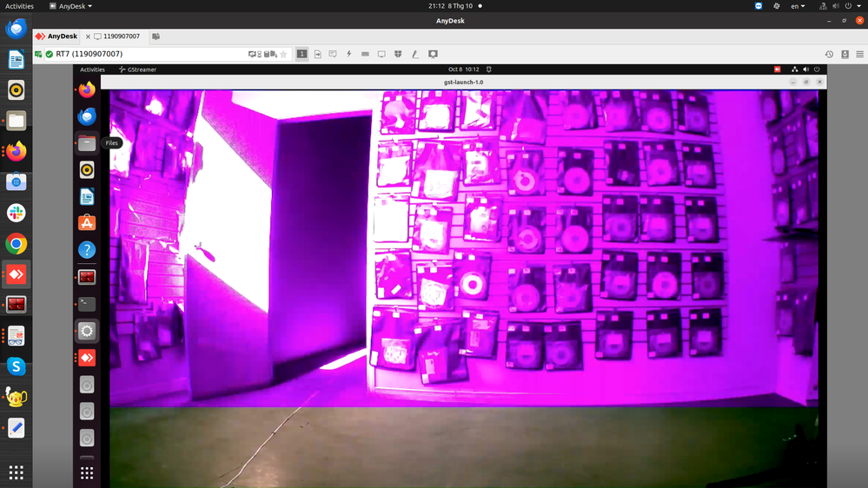Open remote Rhythmbox in RT7 dock

[87, 170]
